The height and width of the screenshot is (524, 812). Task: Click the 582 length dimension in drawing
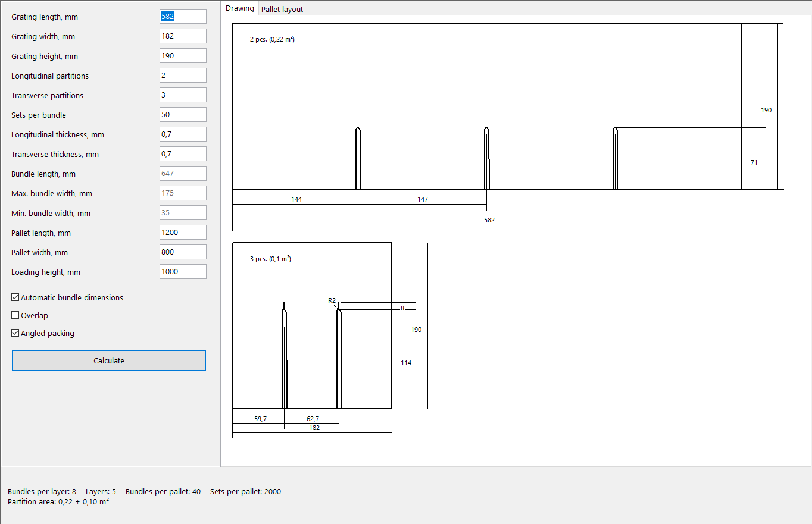point(489,220)
